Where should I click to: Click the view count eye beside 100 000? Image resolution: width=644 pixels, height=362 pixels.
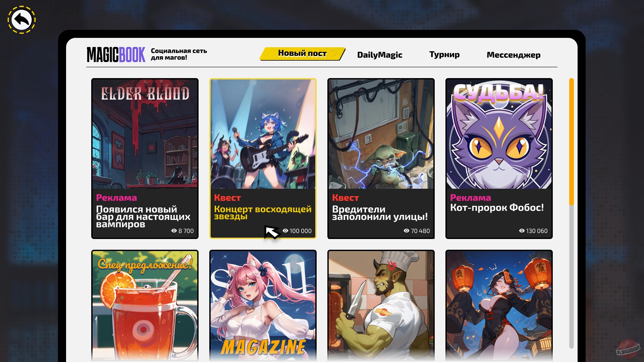click(285, 231)
